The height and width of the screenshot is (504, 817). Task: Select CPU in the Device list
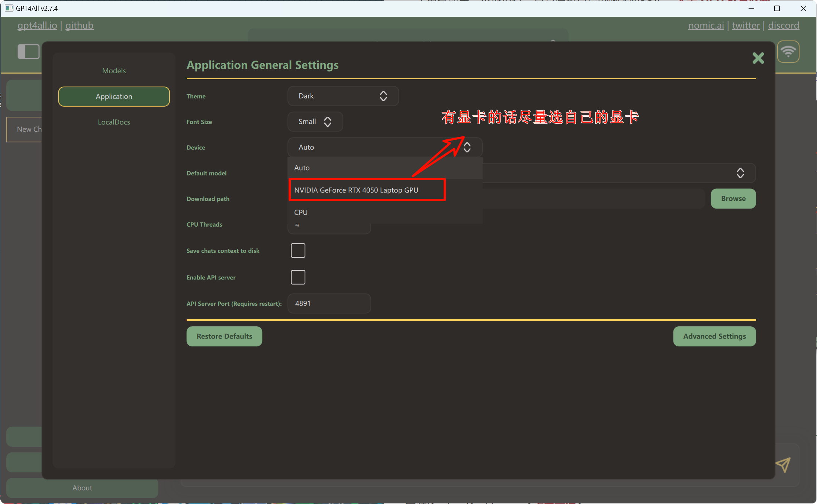[385, 212]
